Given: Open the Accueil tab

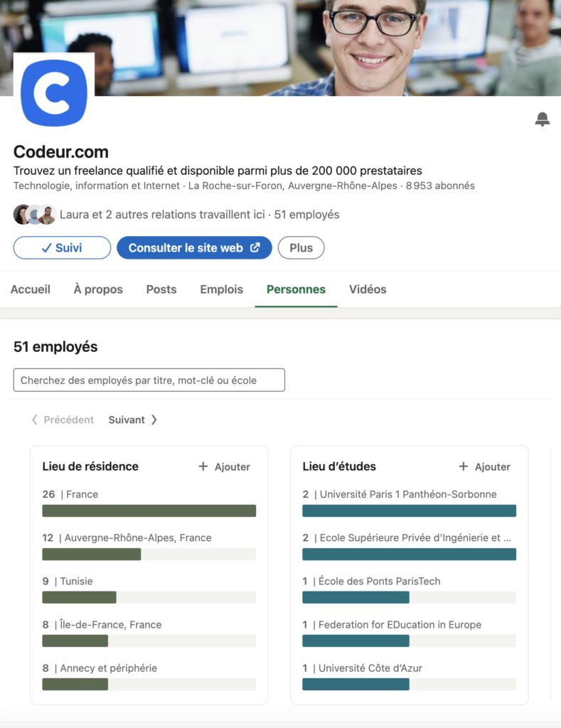Looking at the screenshot, I should click(x=31, y=289).
